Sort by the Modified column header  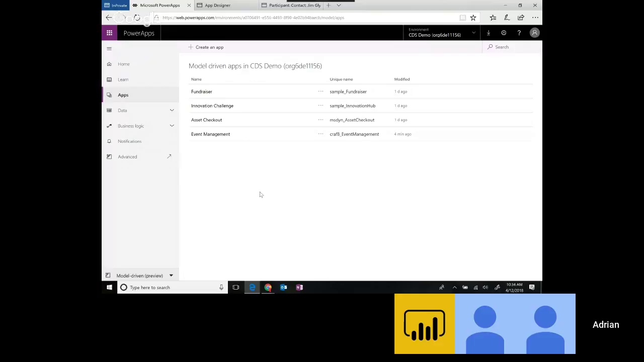point(402,79)
